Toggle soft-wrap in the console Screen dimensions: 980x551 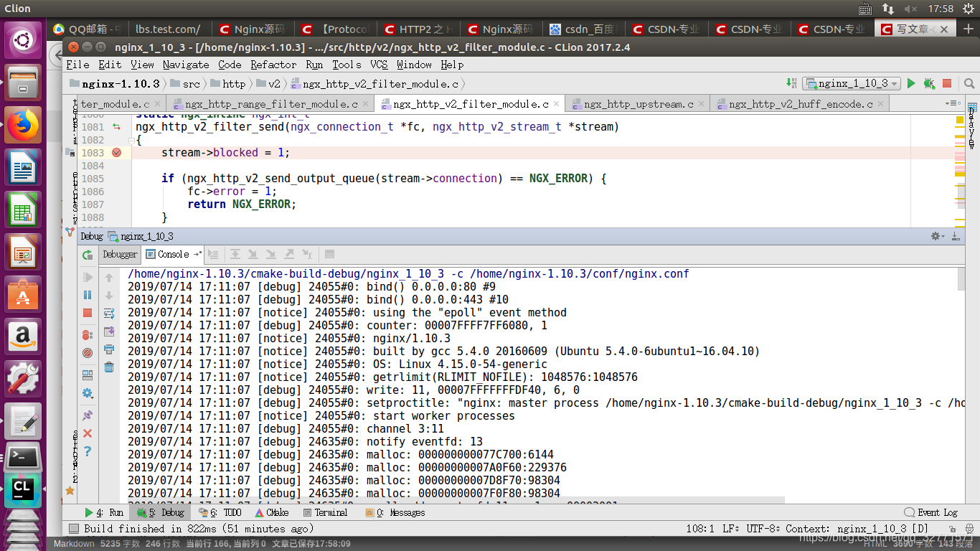(109, 314)
